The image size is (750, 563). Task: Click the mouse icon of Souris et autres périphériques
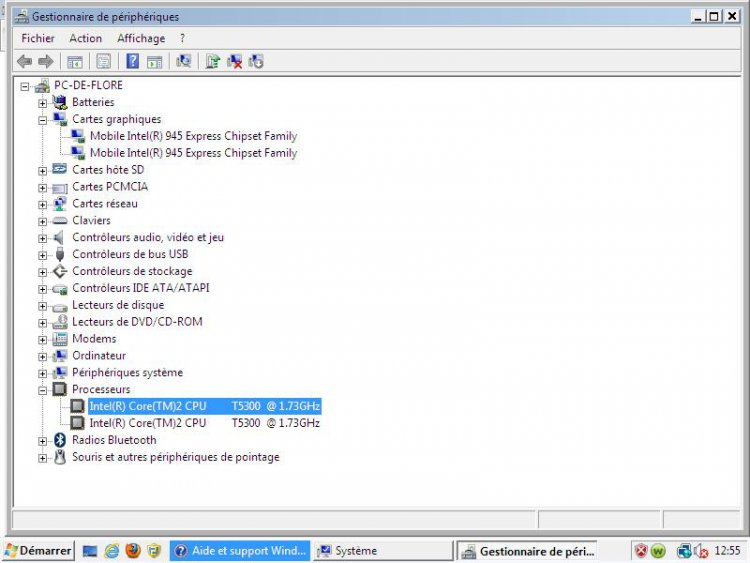(x=60, y=457)
